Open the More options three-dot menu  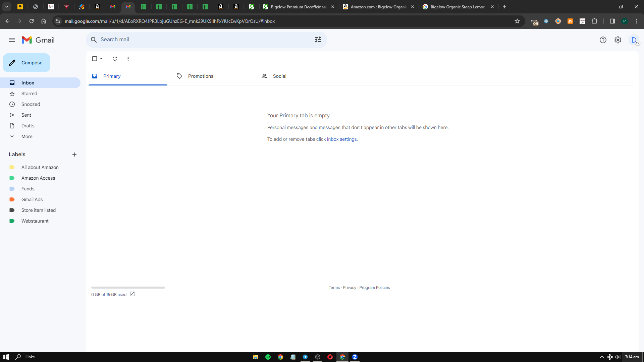tap(128, 59)
